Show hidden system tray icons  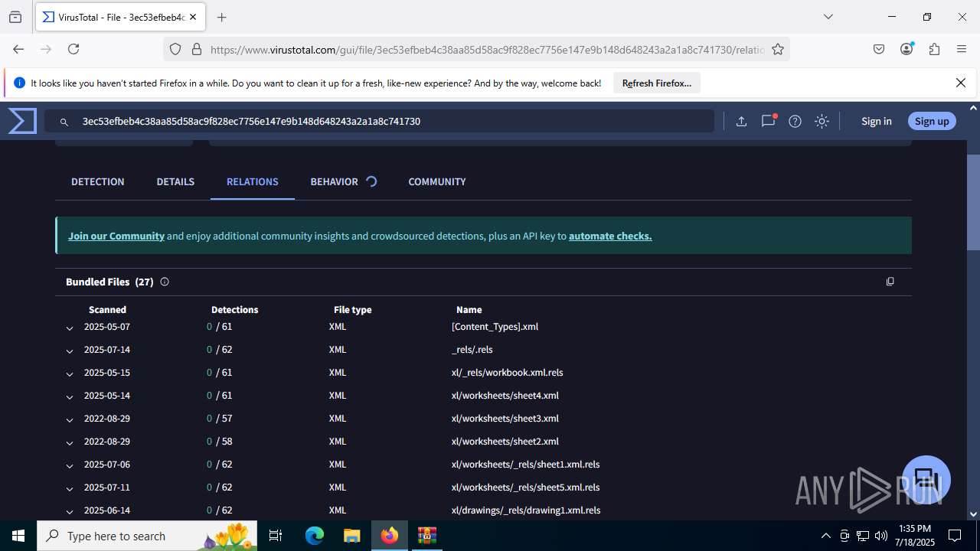(x=825, y=536)
